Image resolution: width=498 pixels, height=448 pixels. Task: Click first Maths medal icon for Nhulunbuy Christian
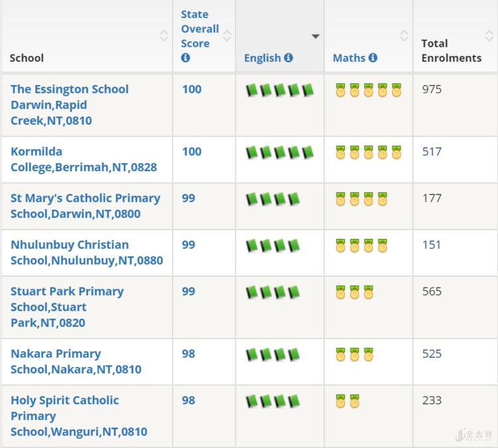[341, 246]
